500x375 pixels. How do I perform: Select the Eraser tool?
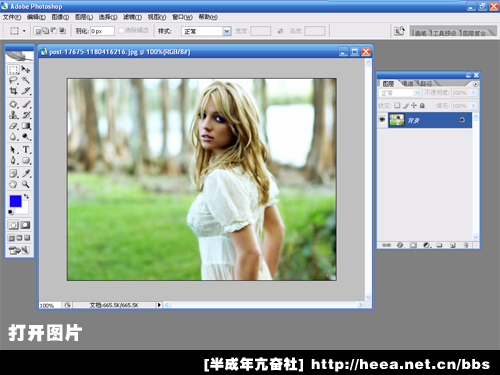tap(13, 126)
